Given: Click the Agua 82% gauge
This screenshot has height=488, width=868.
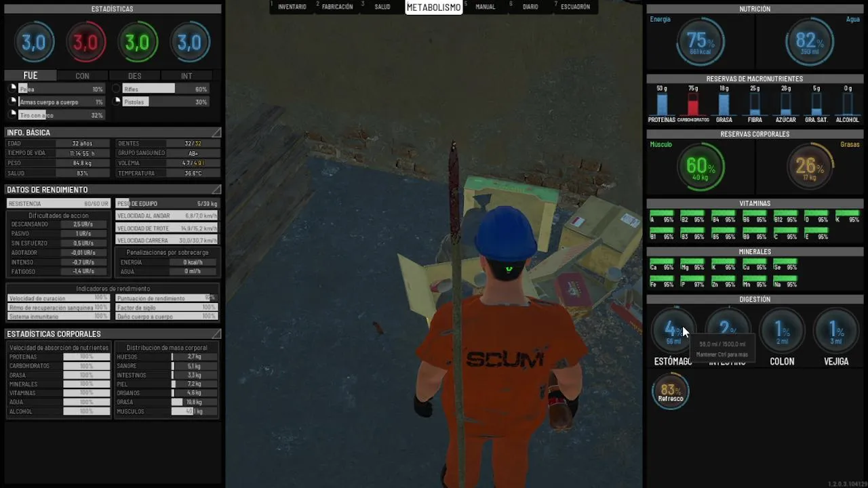Looking at the screenshot, I should coord(809,42).
